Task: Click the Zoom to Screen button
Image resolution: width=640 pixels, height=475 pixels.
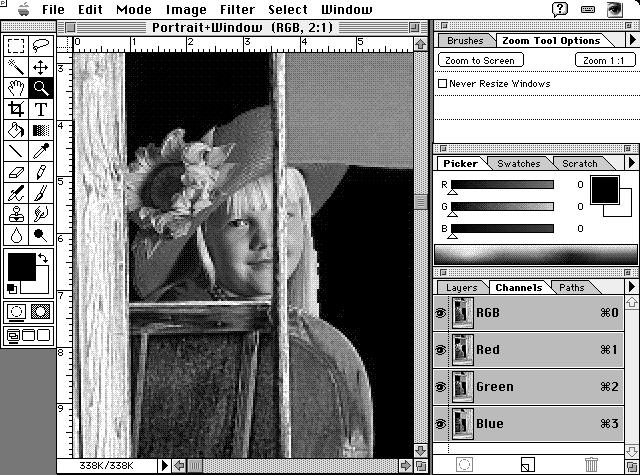Action: point(480,60)
